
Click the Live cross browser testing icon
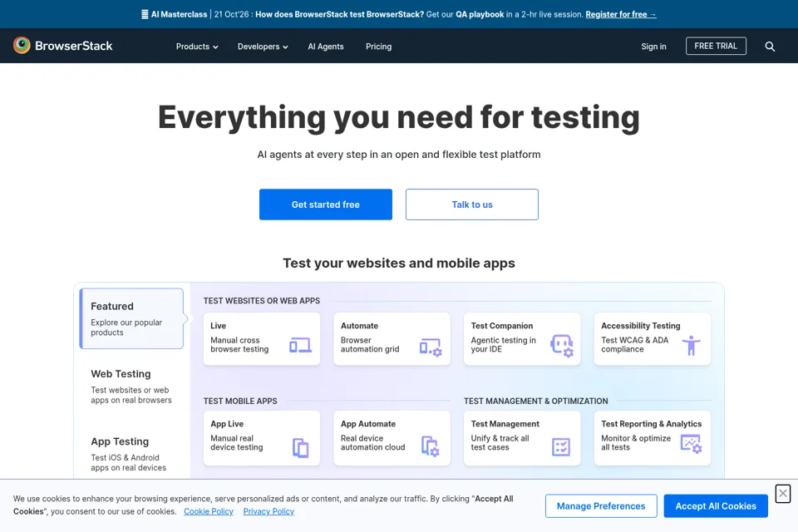click(300, 345)
